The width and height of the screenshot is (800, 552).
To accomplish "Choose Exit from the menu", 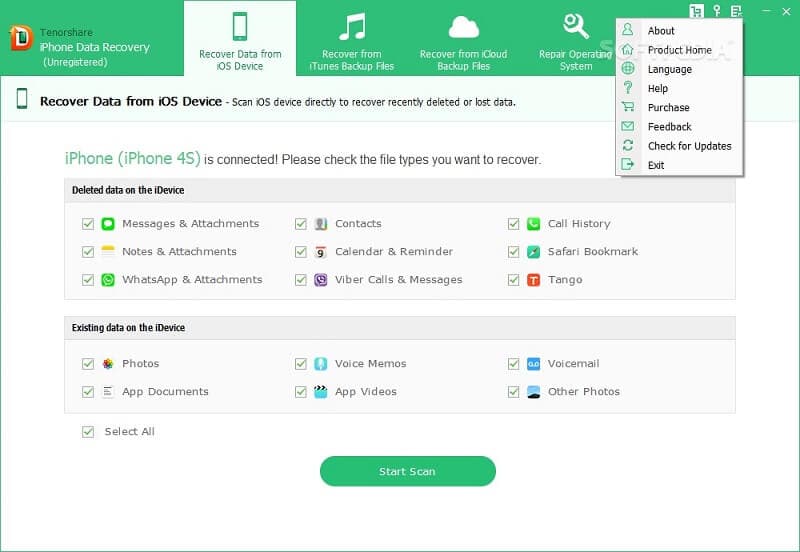I will (679, 165).
